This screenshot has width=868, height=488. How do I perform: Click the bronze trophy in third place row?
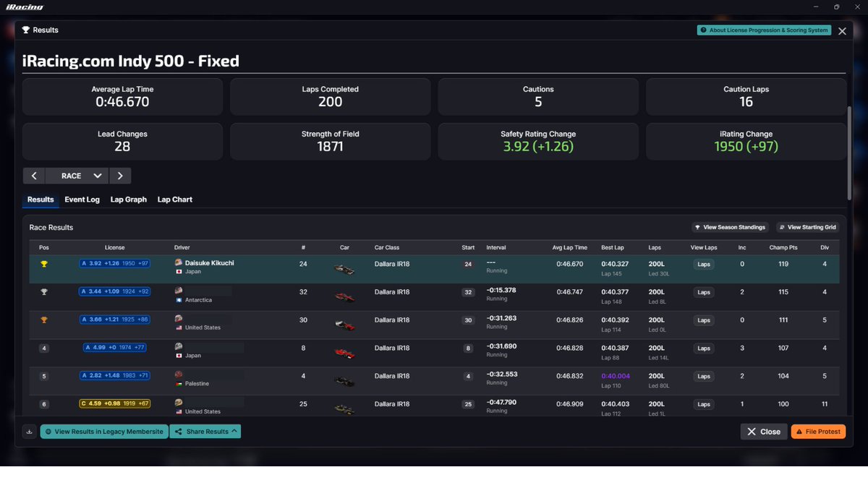point(44,320)
